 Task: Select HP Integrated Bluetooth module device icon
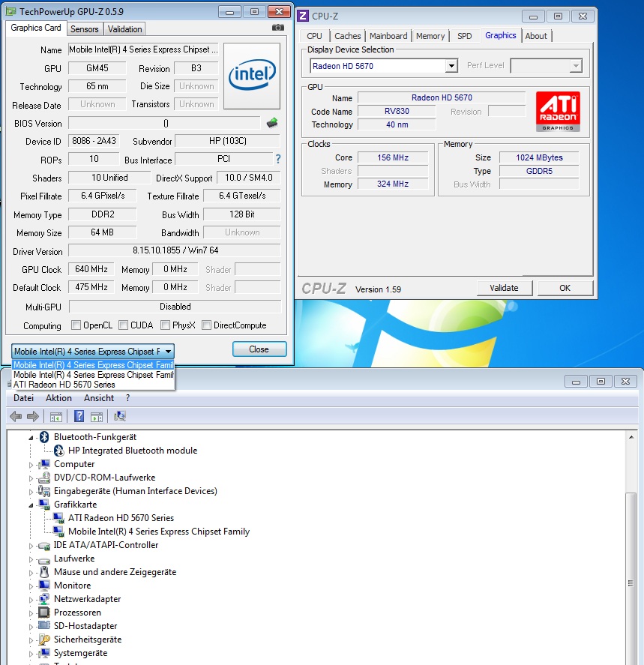[59, 451]
